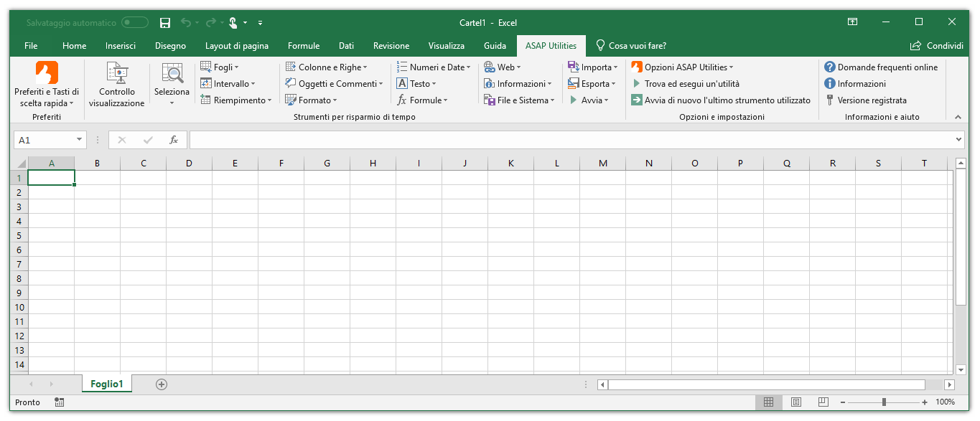Collapse the ribbon with the chevron

pyautogui.click(x=958, y=116)
